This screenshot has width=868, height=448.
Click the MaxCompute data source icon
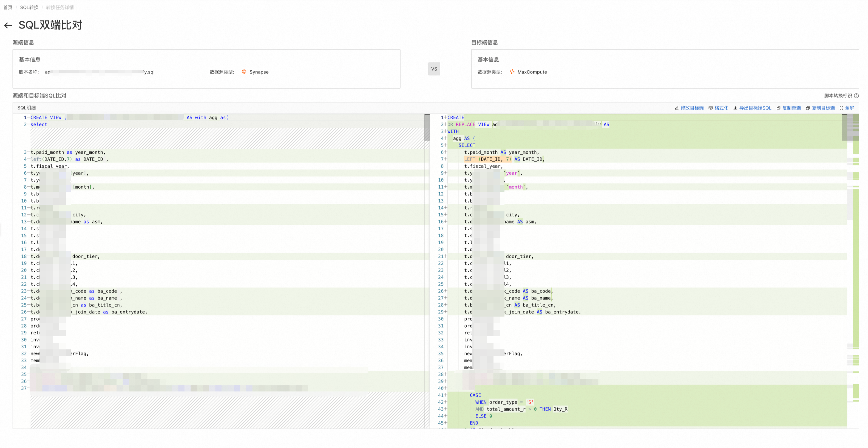tap(512, 72)
